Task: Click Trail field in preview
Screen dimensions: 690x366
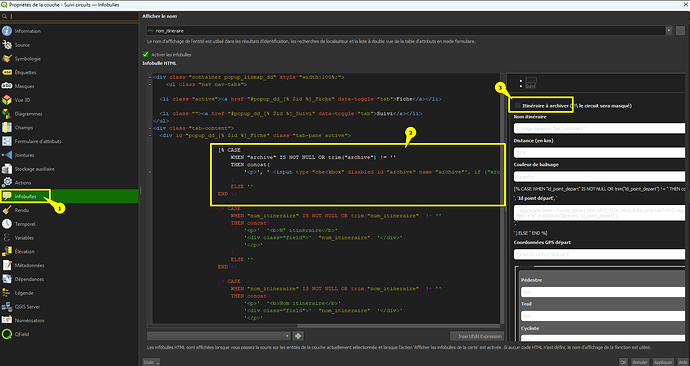Action: pos(603,316)
